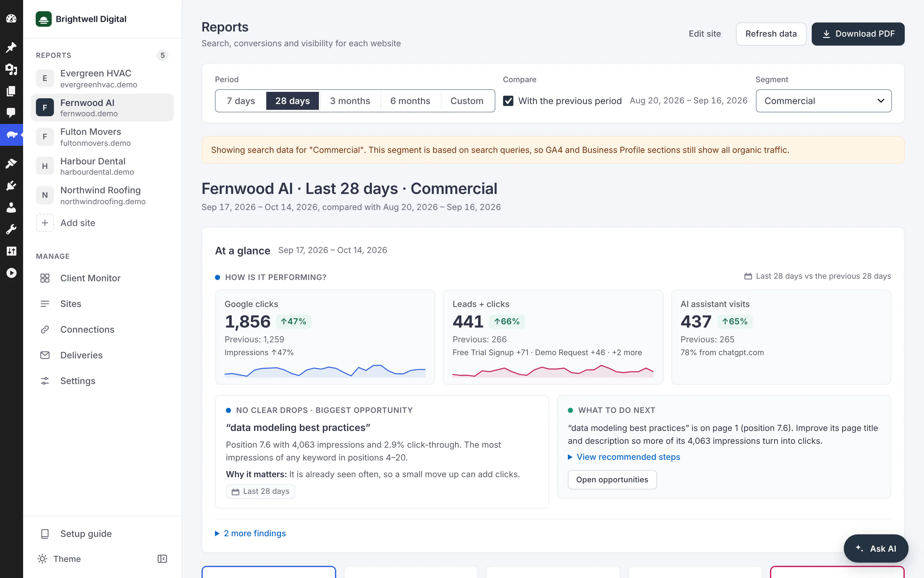Click the Last 28 days date chip

point(261,492)
